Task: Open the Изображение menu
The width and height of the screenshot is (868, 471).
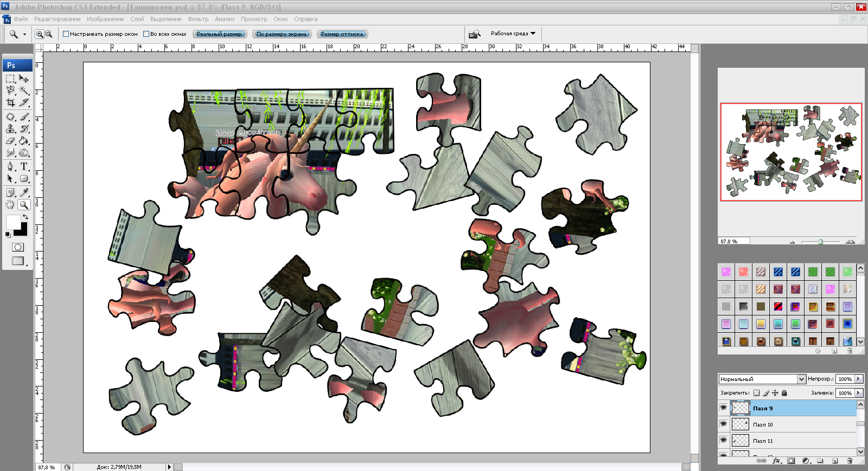Action: 105,19
